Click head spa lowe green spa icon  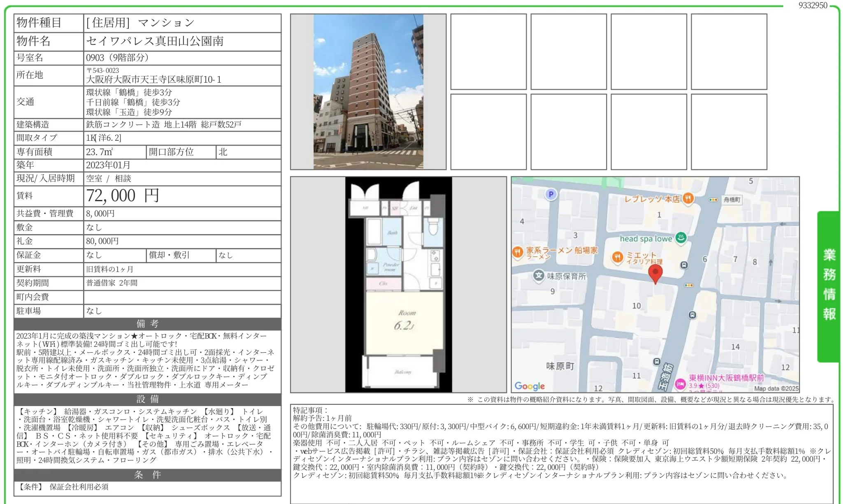(681, 237)
